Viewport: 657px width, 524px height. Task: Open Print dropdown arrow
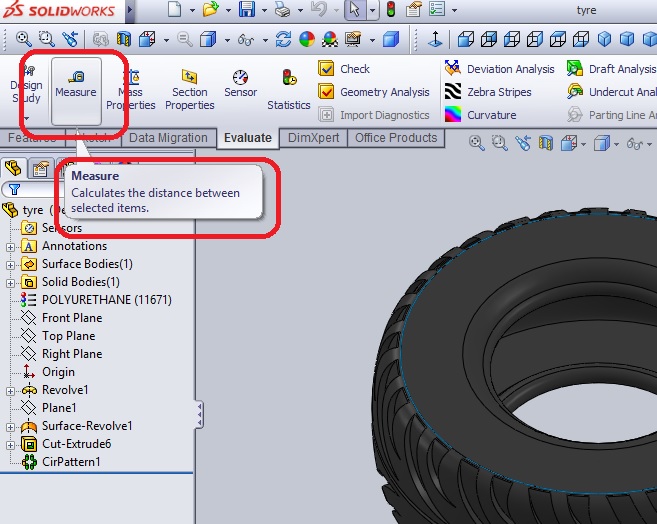click(x=300, y=10)
